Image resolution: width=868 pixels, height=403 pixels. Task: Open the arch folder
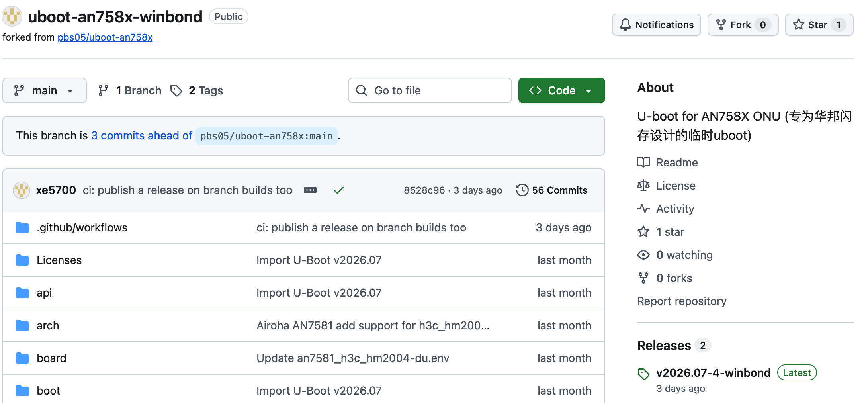click(48, 325)
